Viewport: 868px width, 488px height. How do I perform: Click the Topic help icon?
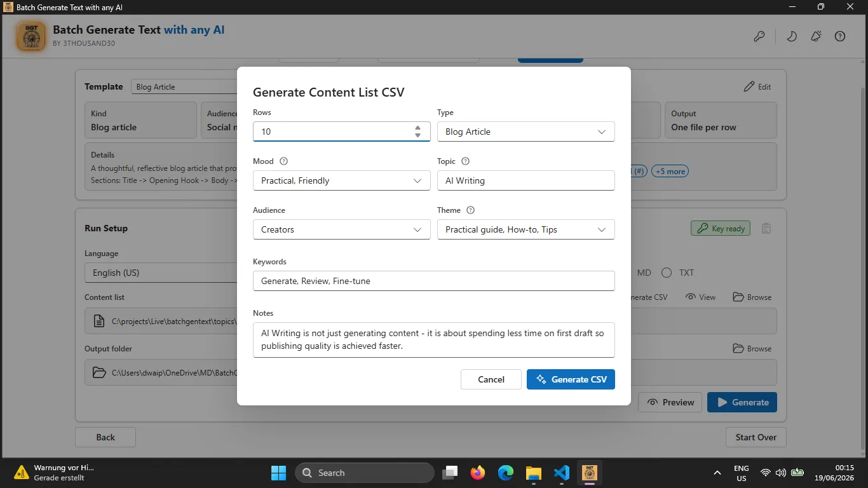(x=465, y=161)
